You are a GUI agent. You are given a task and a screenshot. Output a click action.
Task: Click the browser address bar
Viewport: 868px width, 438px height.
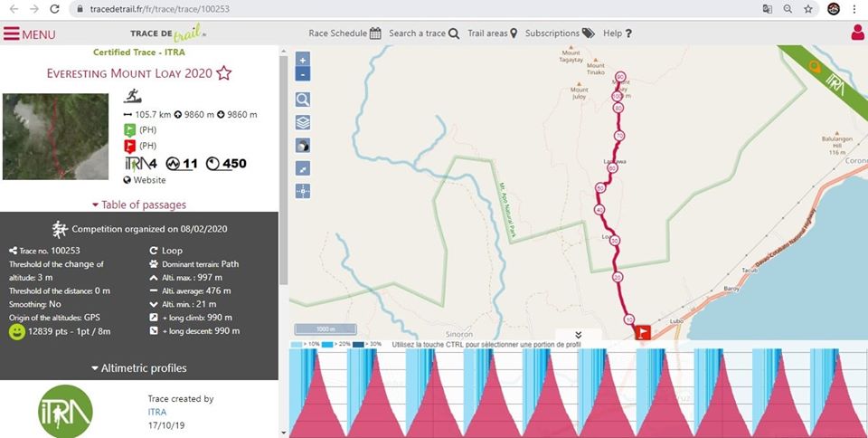415,9
